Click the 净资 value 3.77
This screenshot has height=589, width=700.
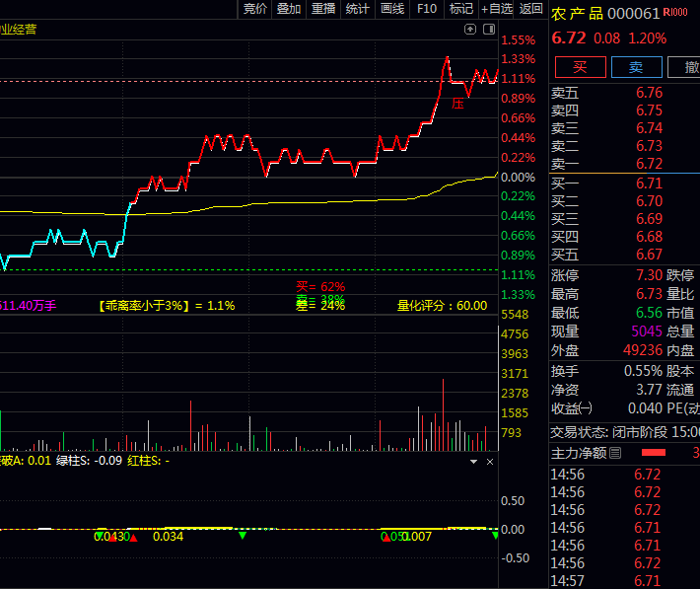(x=649, y=390)
